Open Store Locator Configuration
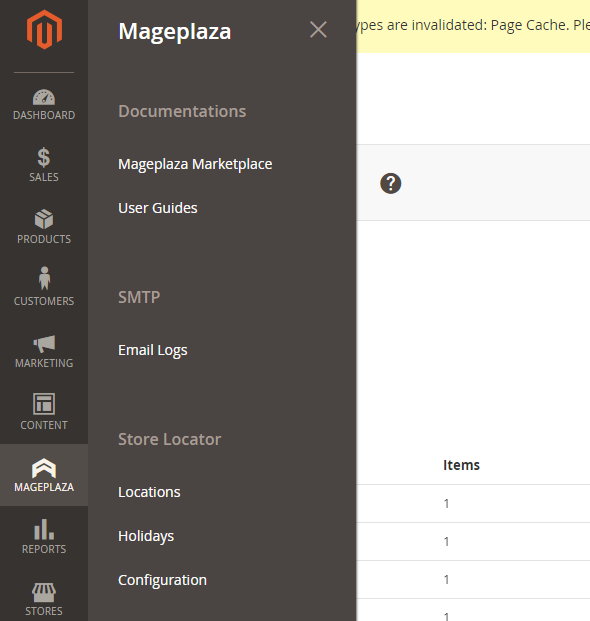Image resolution: width=590 pixels, height=621 pixels. pos(162,580)
